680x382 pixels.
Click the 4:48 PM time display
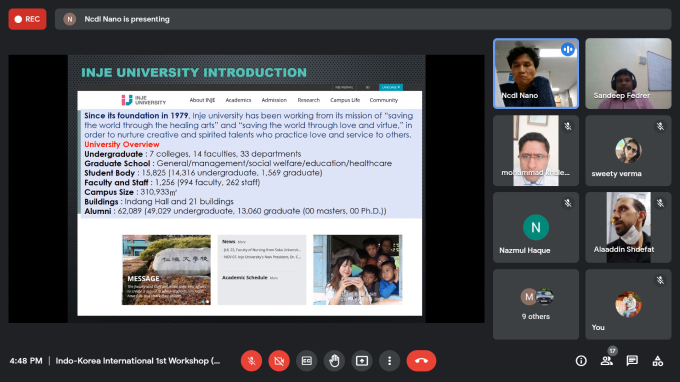26,361
